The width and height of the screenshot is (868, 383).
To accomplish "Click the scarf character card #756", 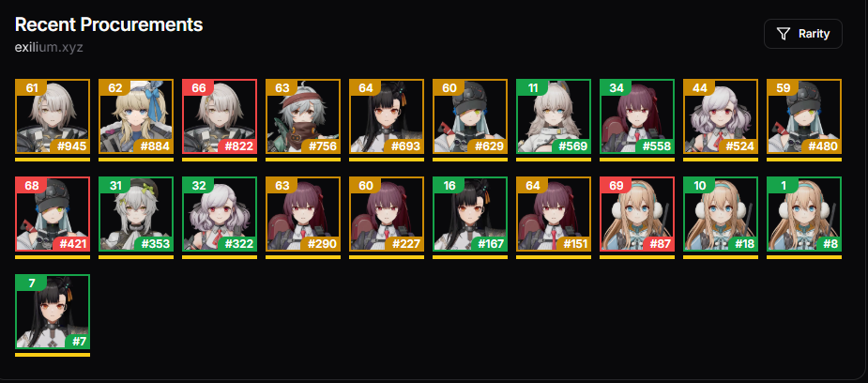I will click(303, 116).
